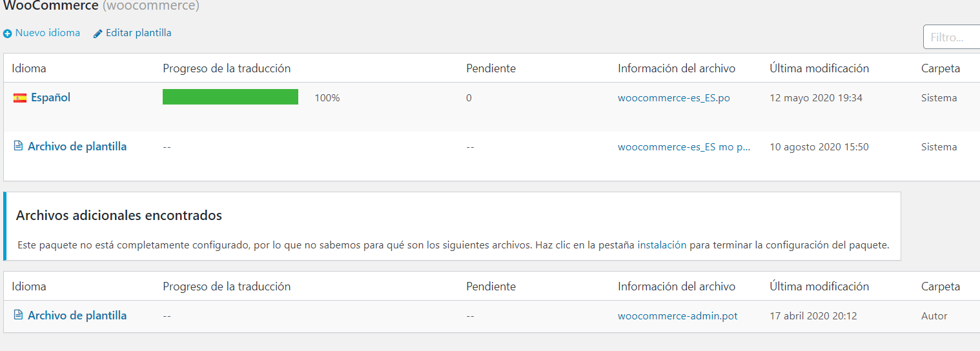Click the pencil icon for Editar plantilla
This screenshot has height=351, width=980.
coord(98,33)
